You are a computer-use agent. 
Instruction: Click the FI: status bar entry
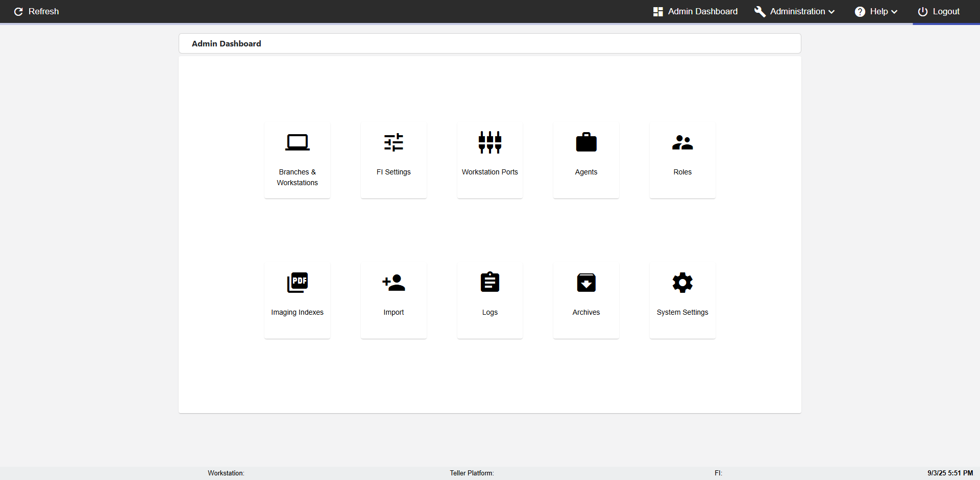(718, 473)
